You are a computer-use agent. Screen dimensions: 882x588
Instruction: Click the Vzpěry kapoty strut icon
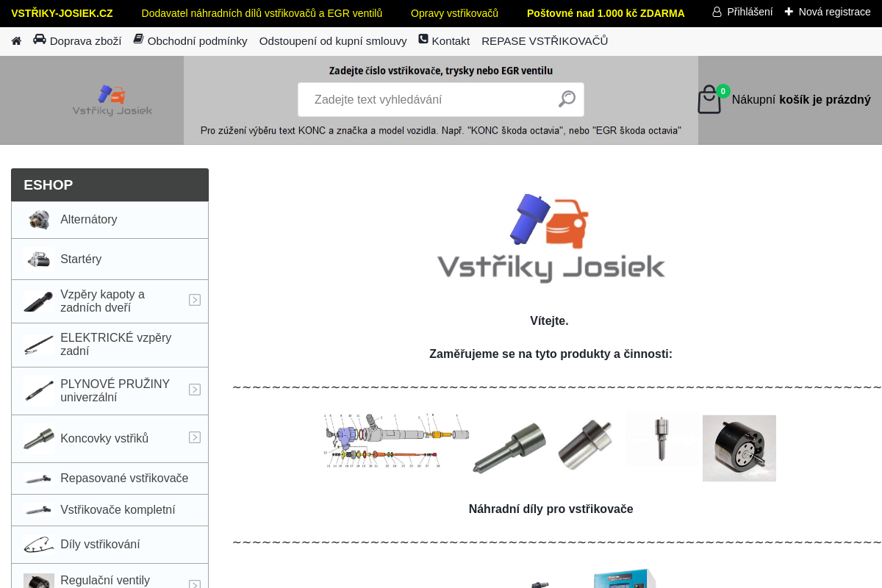pos(38,301)
